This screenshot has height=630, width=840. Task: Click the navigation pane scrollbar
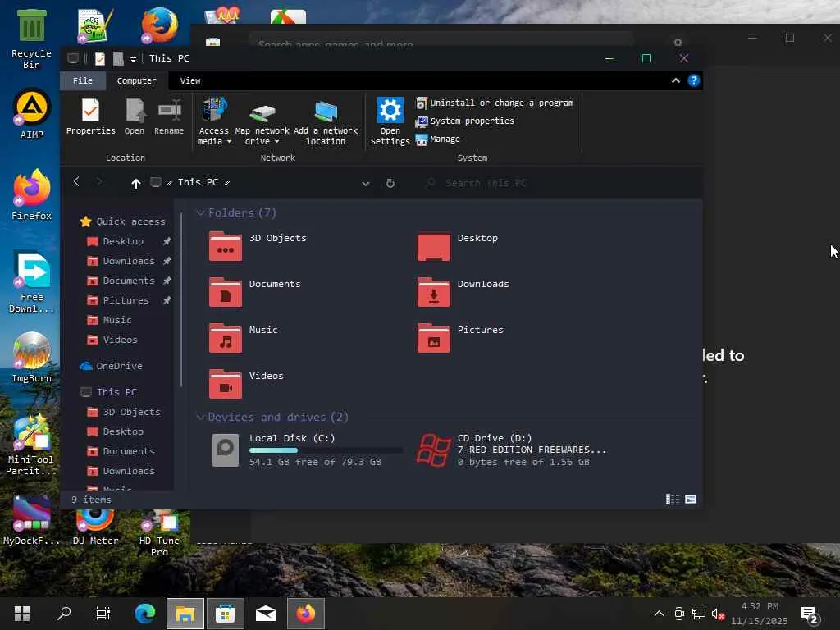[x=181, y=299]
